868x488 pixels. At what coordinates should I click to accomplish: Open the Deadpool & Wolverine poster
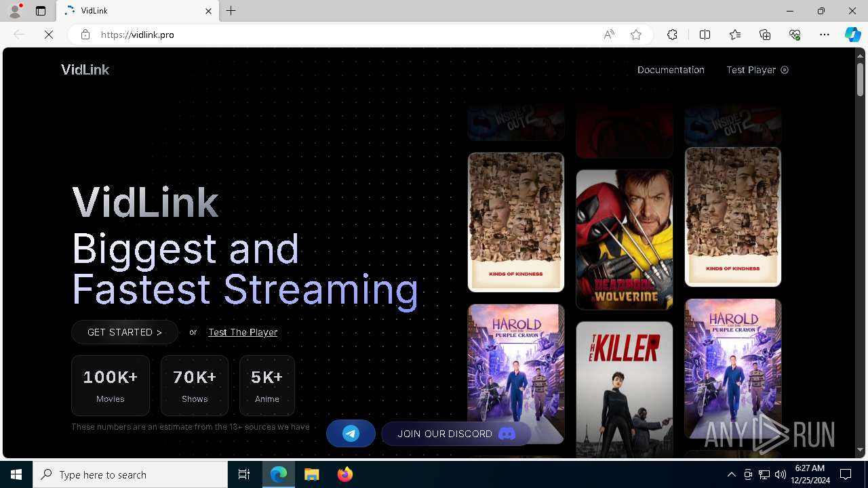[625, 239]
